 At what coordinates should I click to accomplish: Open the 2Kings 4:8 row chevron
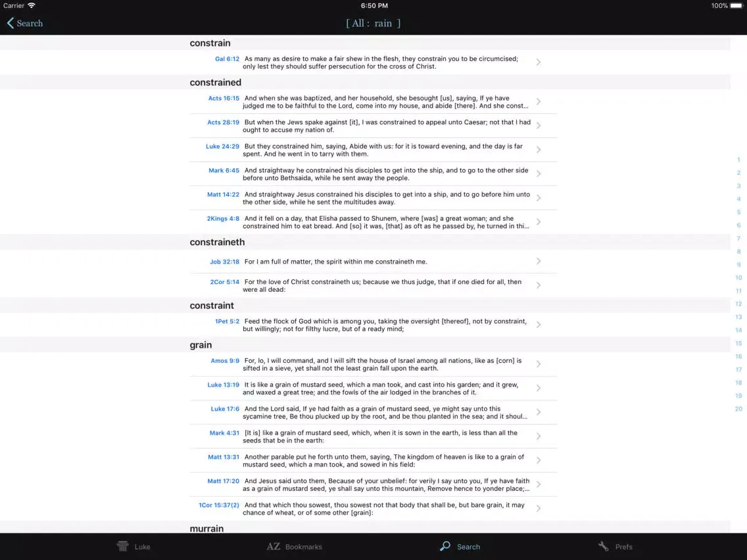(x=539, y=222)
